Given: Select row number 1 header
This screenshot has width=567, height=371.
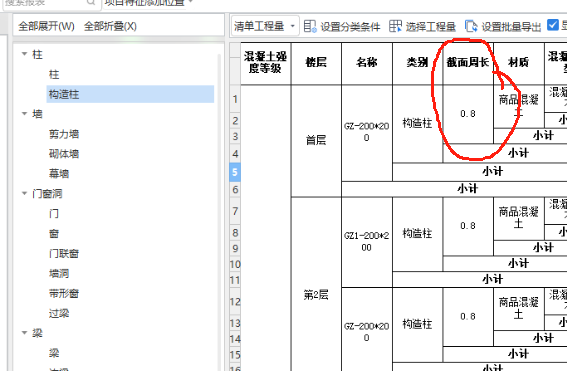Looking at the screenshot, I should coord(235,99).
